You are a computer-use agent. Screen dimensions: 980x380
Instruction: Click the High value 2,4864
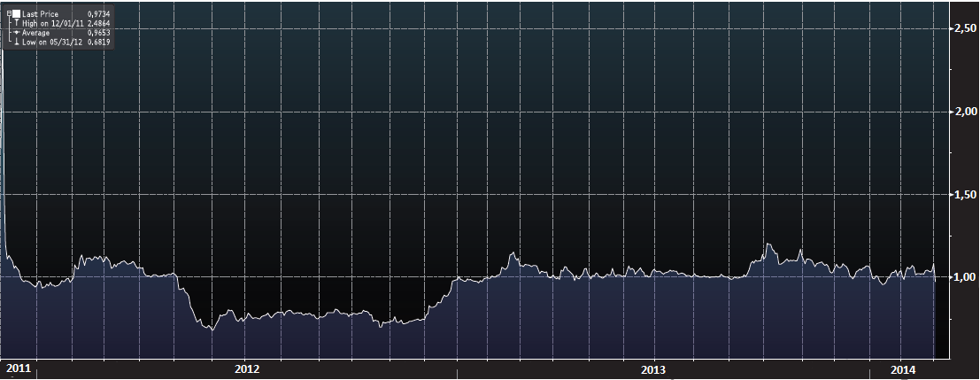(99, 23)
